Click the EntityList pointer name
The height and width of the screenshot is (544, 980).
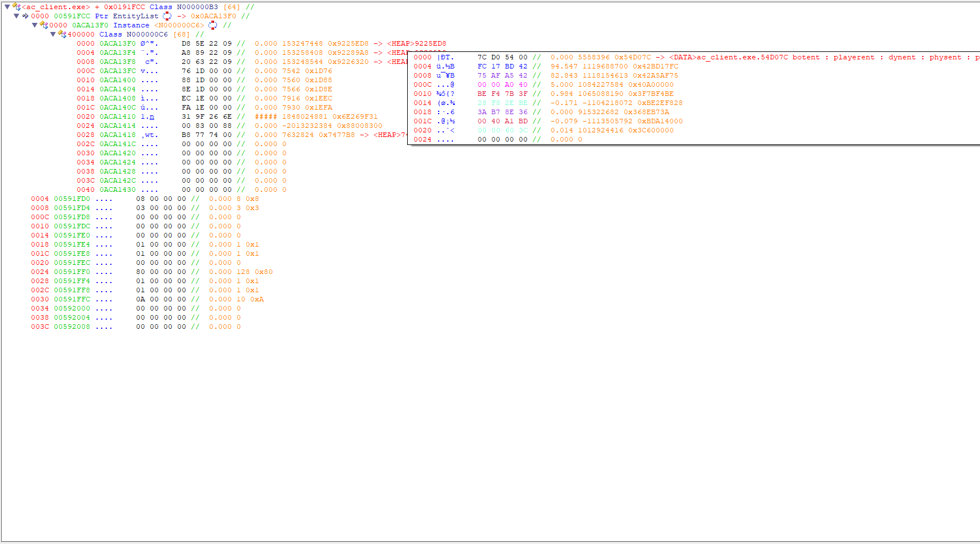[x=135, y=16]
